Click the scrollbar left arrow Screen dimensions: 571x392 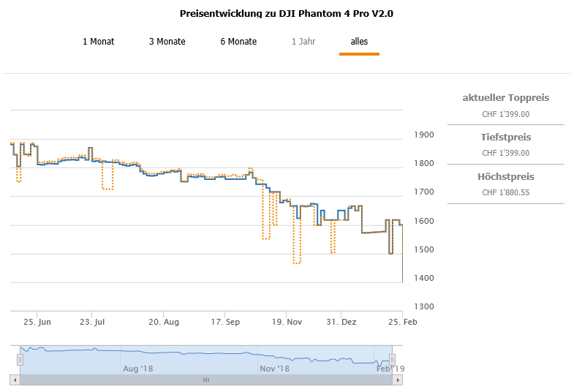14,380
